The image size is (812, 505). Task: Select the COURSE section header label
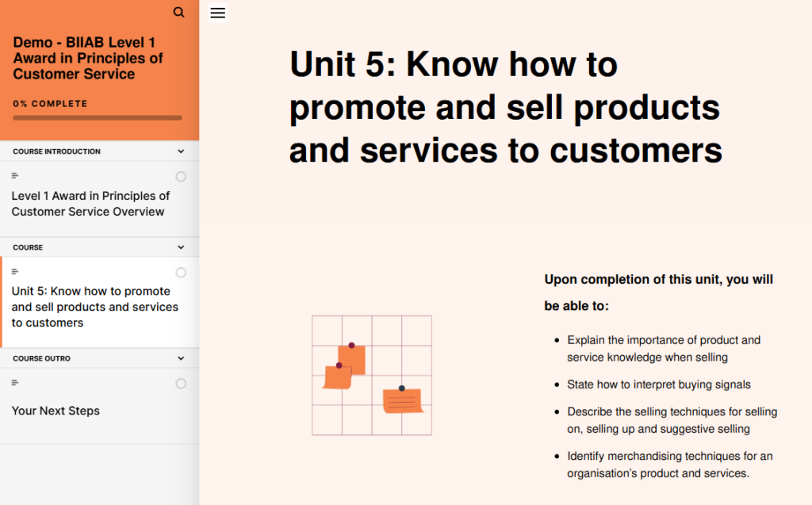[28, 247]
